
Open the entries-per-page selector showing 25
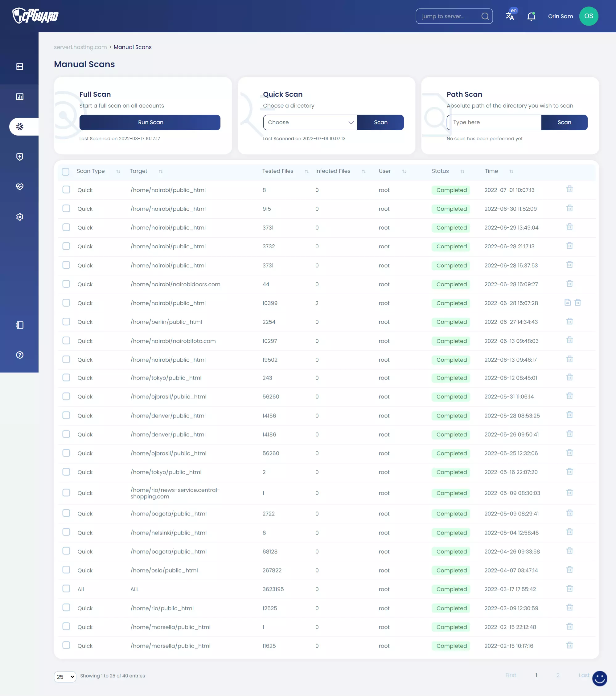[65, 676]
